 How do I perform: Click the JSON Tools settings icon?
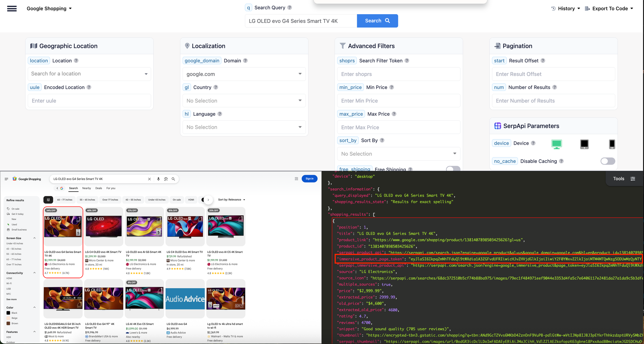[633, 179]
